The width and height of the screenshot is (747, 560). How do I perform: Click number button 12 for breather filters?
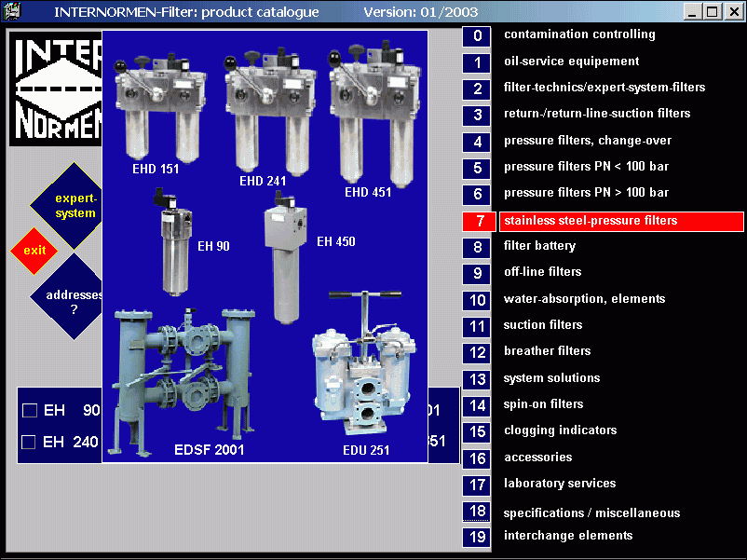[x=476, y=353]
